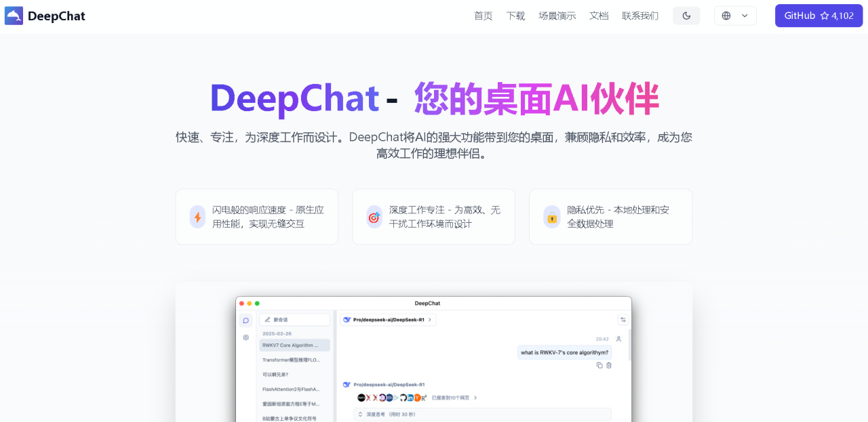The width and height of the screenshot is (868, 422).
Task: Delete the message using the trash icon
Action: [609, 365]
